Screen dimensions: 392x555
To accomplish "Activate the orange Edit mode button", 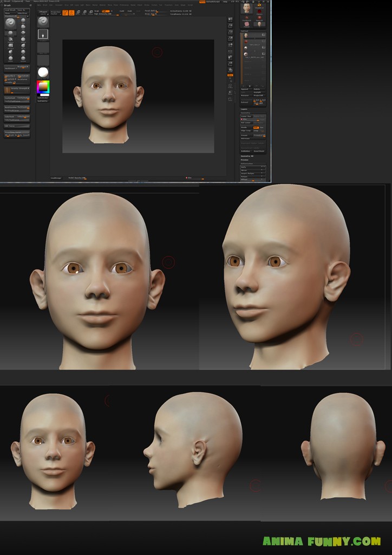I will pos(65,12).
